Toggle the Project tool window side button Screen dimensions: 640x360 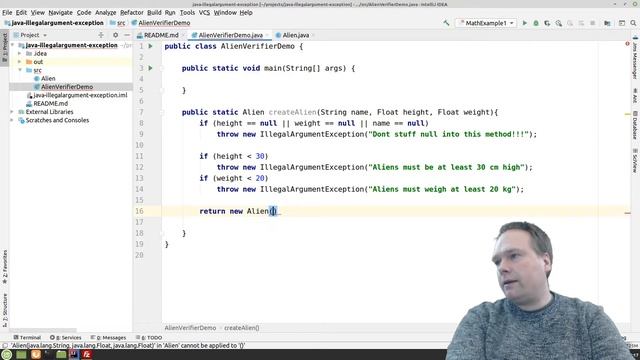point(4,48)
